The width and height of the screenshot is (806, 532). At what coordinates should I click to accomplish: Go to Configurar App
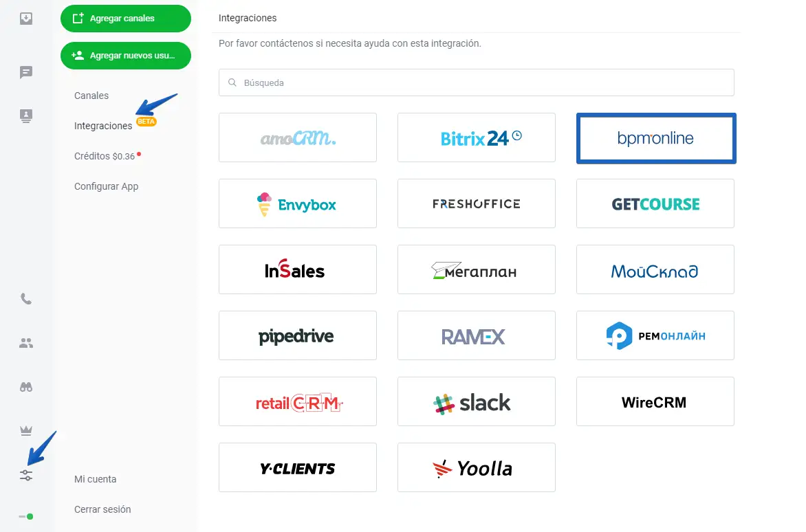106,186
